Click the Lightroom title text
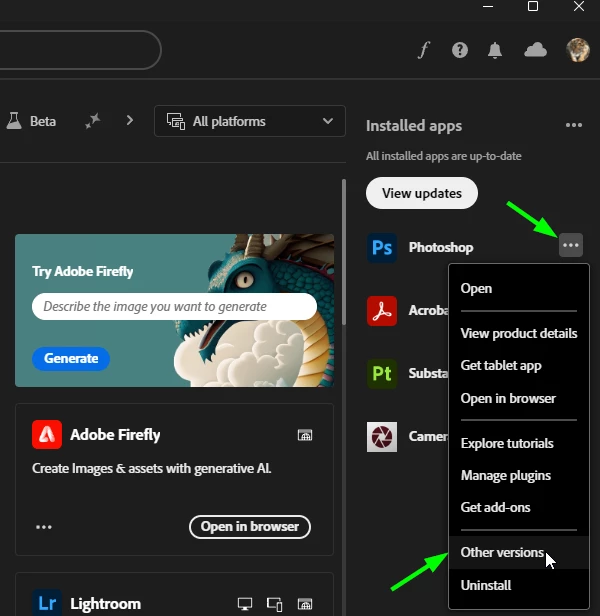Viewport: 600px width, 616px height. click(105, 604)
